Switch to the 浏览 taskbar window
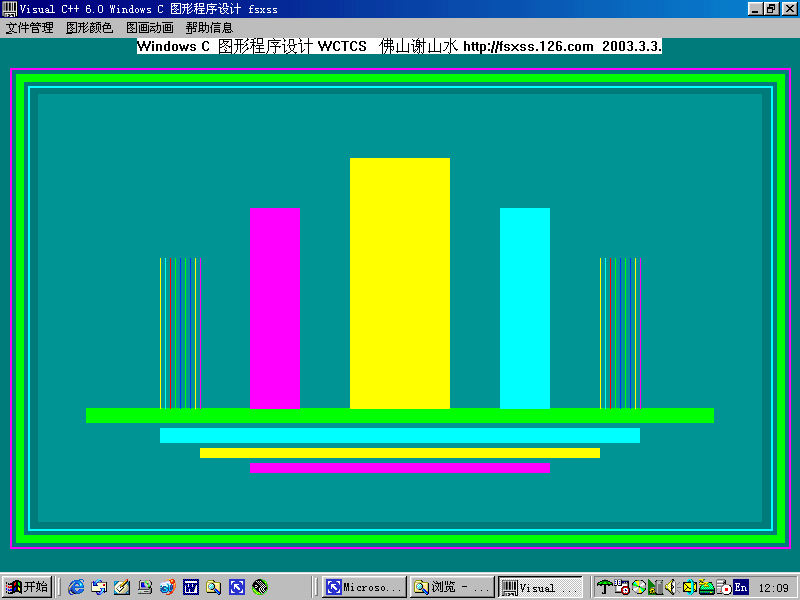The image size is (800, 600). point(452,587)
